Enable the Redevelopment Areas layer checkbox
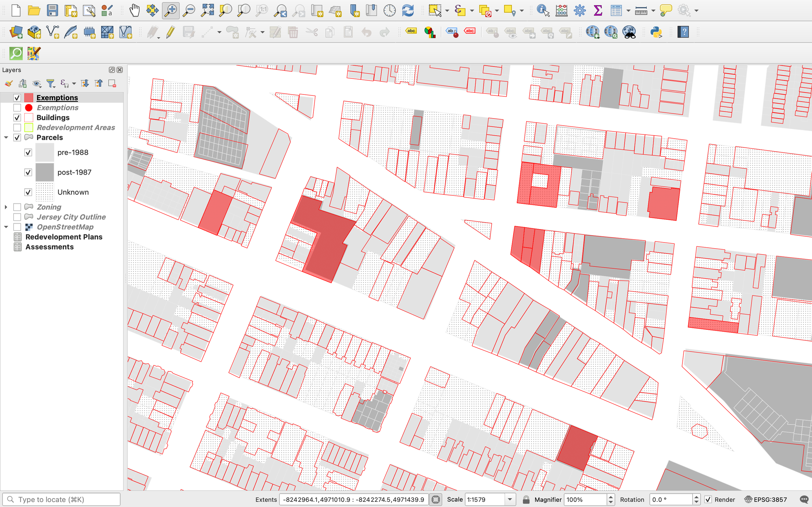 coord(17,128)
